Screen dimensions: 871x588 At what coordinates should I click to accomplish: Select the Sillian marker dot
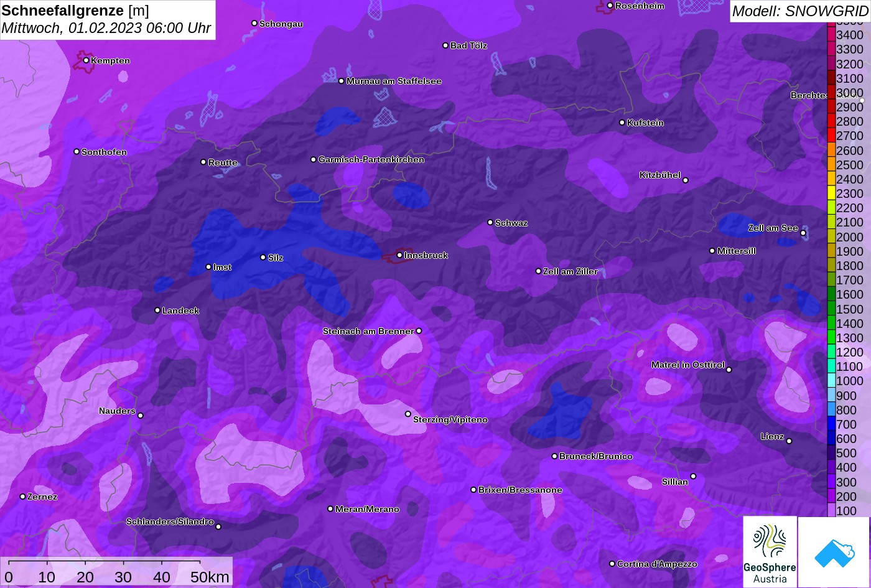[x=693, y=477]
